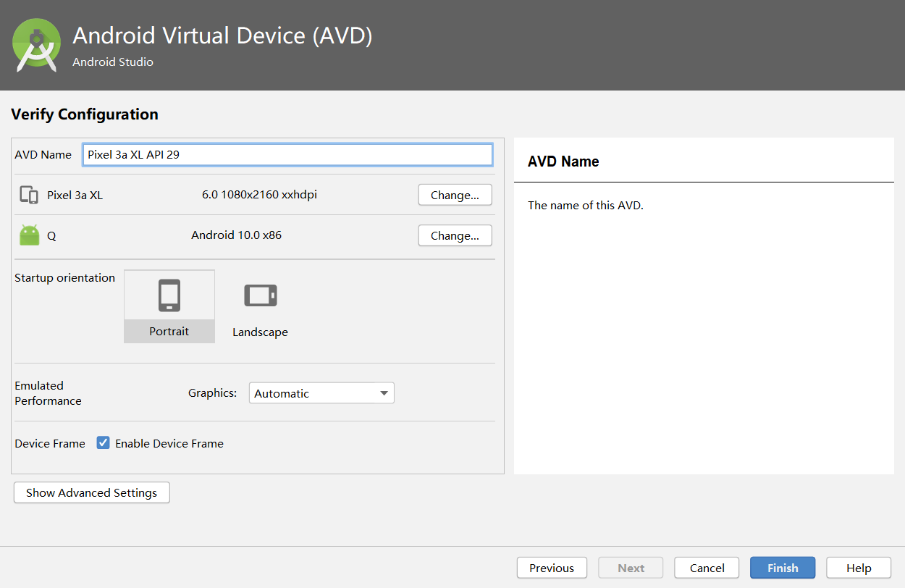Image resolution: width=905 pixels, height=588 pixels.
Task: Click the portrait phone glyph above Portrait label
Action: coord(169,295)
